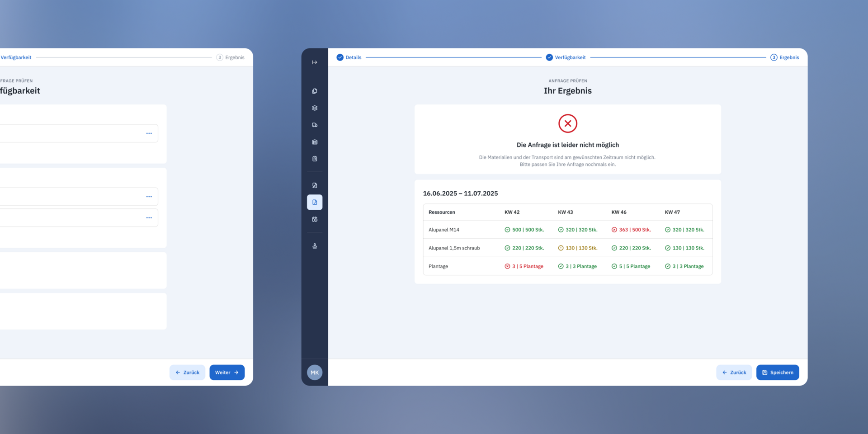Click red X icon beside 363 | 500 Stk.
The height and width of the screenshot is (434, 868).
pos(614,230)
